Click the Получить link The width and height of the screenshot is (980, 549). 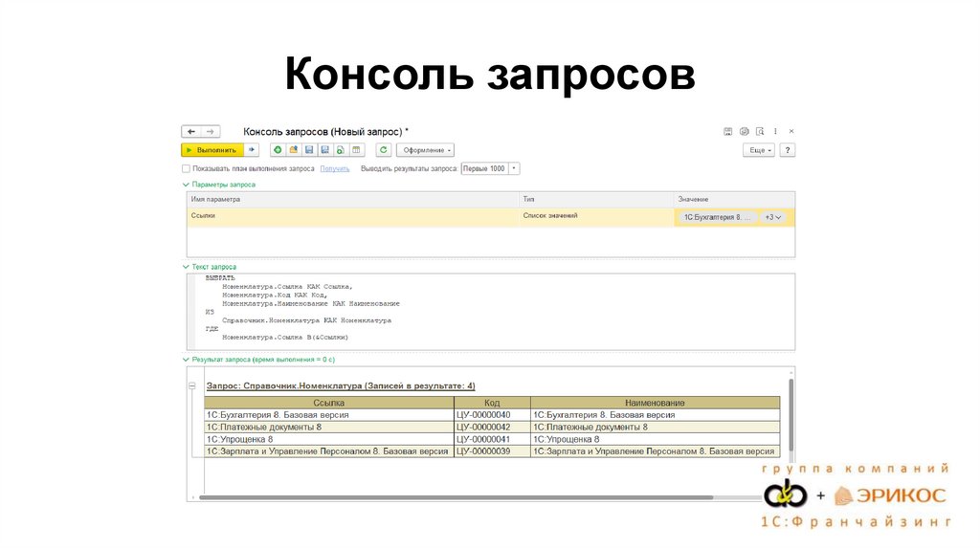(x=335, y=168)
